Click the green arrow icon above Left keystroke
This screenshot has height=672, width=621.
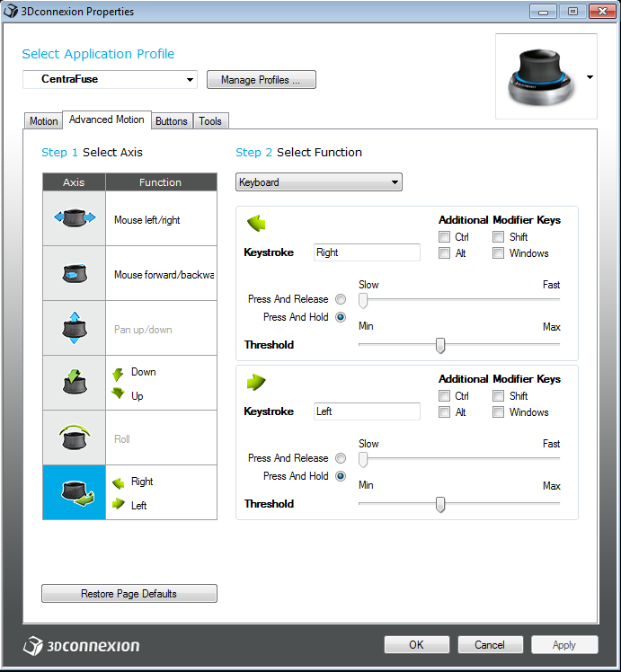pos(256,383)
